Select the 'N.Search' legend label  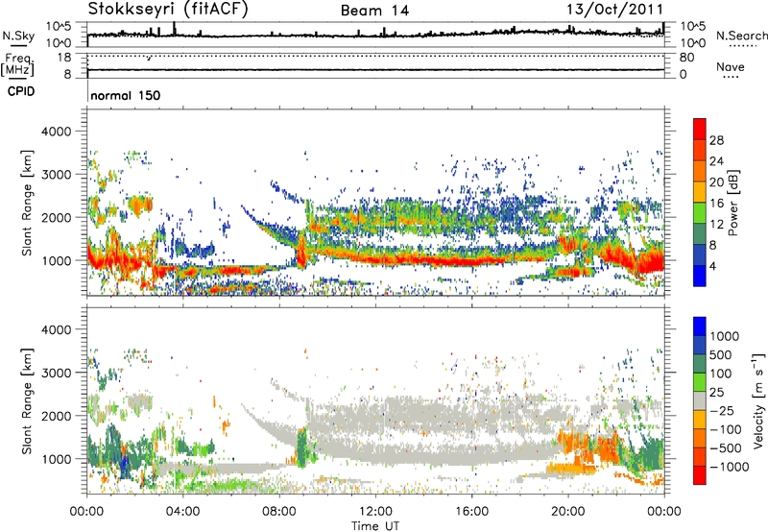(741, 36)
